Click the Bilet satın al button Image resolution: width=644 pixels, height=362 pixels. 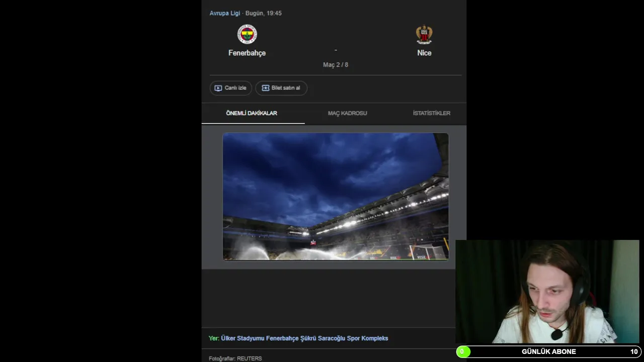point(281,88)
